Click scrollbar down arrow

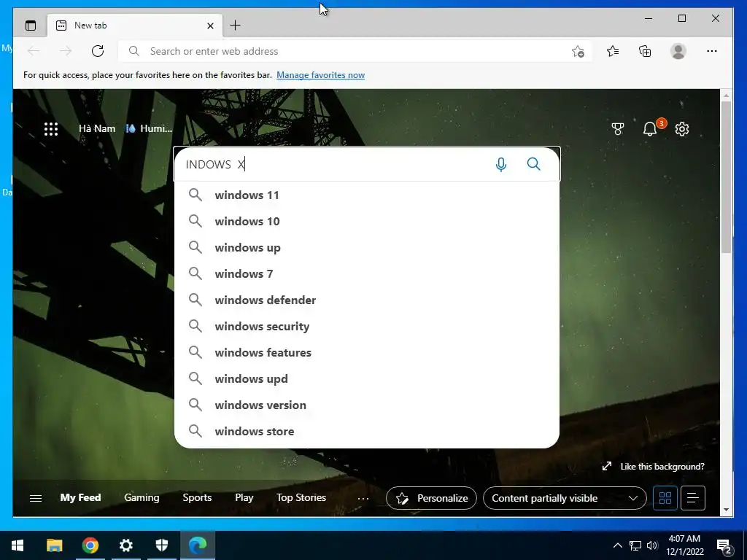[x=726, y=510]
